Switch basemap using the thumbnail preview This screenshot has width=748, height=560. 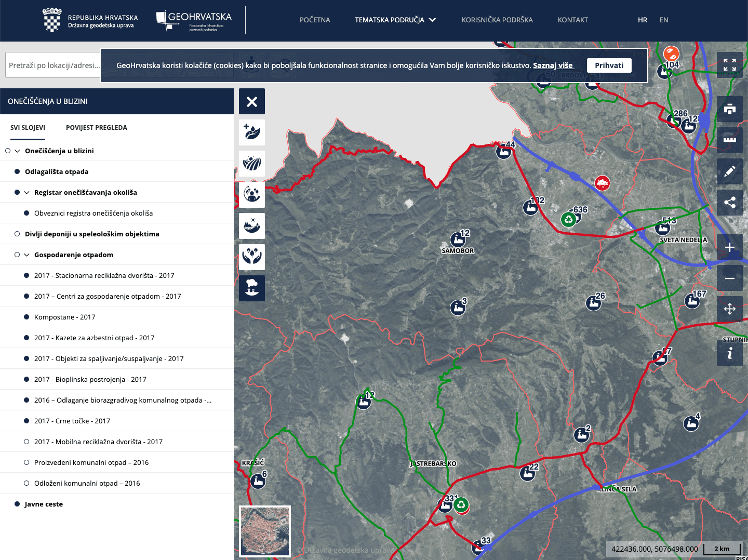pyautogui.click(x=265, y=531)
